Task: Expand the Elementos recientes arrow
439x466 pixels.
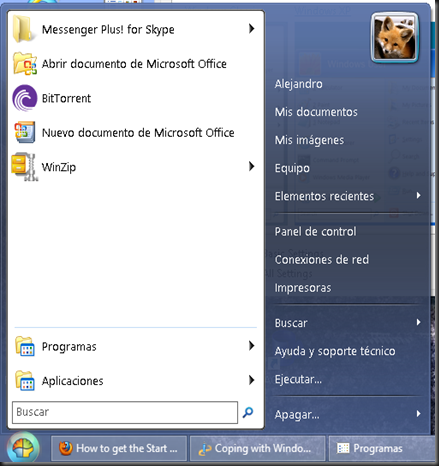Action: coord(419,195)
